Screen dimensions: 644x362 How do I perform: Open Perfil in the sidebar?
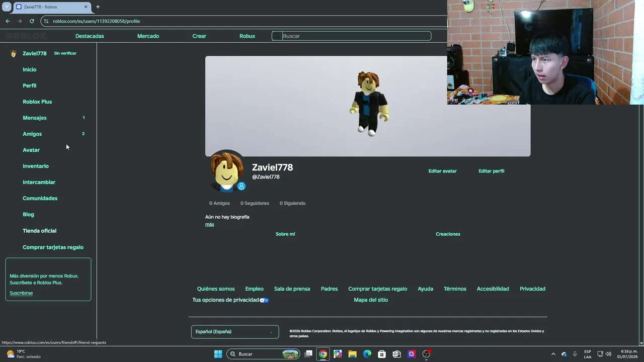point(30,85)
